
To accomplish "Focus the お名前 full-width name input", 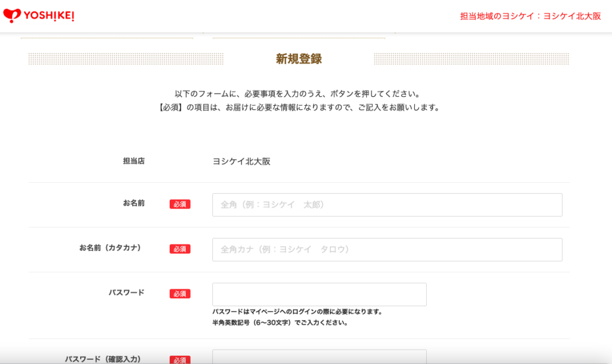I will (387, 204).
